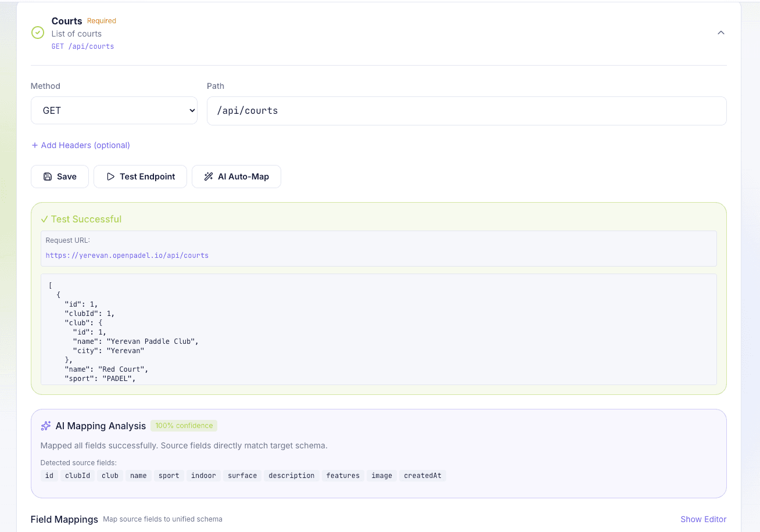This screenshot has height=532, width=760.
Task: Click the request URL yerevan.openpadel.io link
Action: point(127,256)
